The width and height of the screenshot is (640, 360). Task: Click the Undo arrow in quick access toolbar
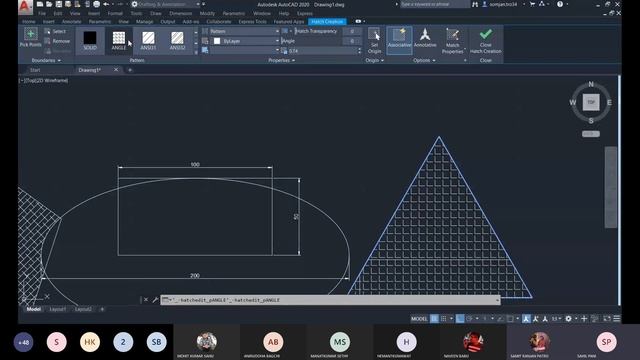[106, 4]
